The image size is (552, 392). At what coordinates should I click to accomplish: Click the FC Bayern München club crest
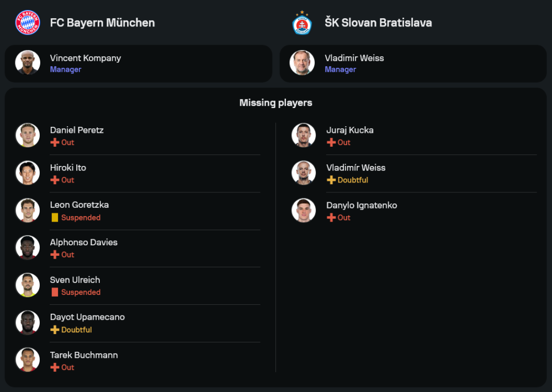click(x=28, y=23)
